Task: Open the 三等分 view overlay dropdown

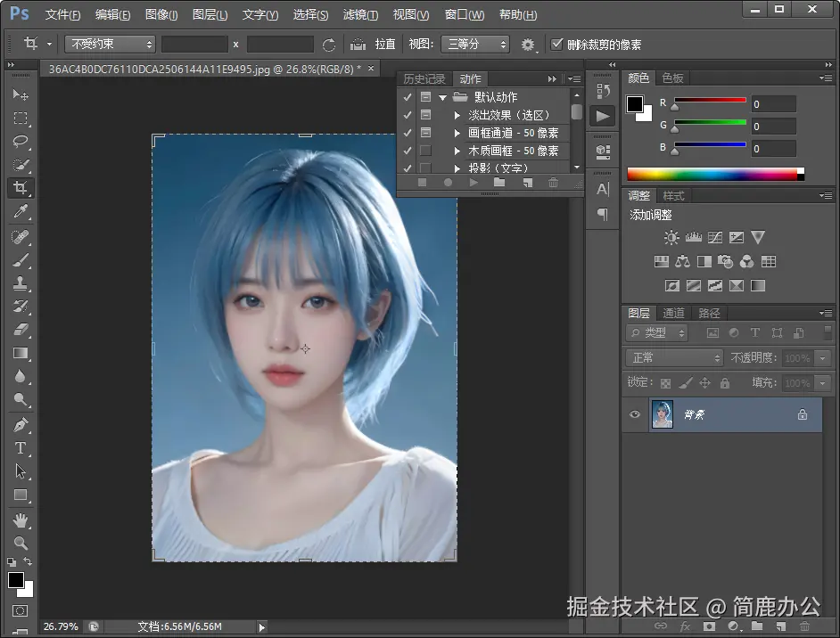Action: point(476,44)
